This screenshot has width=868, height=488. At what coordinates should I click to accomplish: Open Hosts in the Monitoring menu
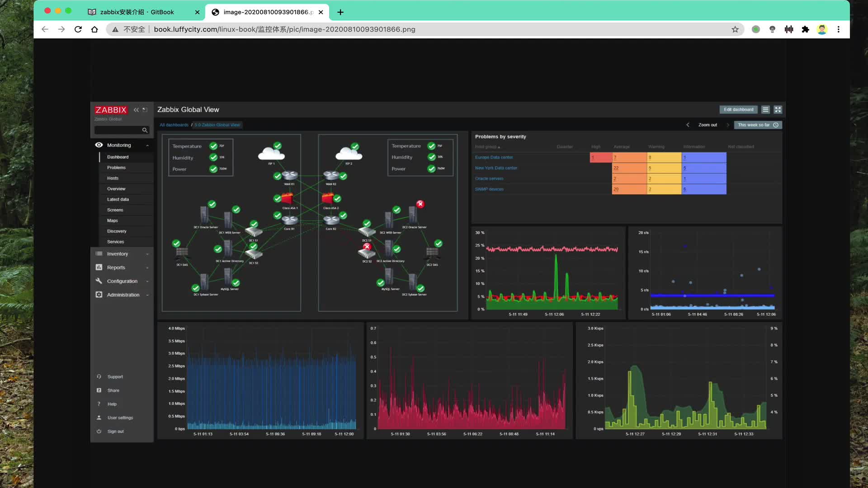[113, 178]
